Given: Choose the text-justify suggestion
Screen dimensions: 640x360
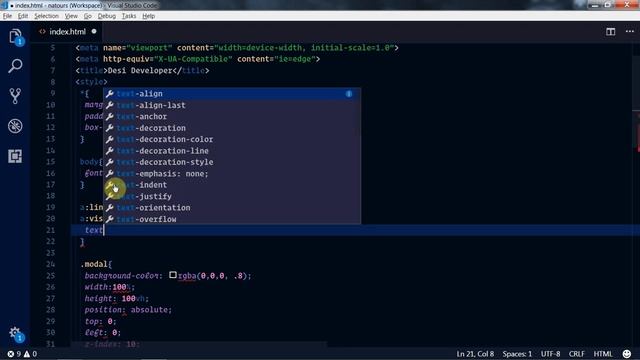Looking at the screenshot, I should (x=232, y=196).
